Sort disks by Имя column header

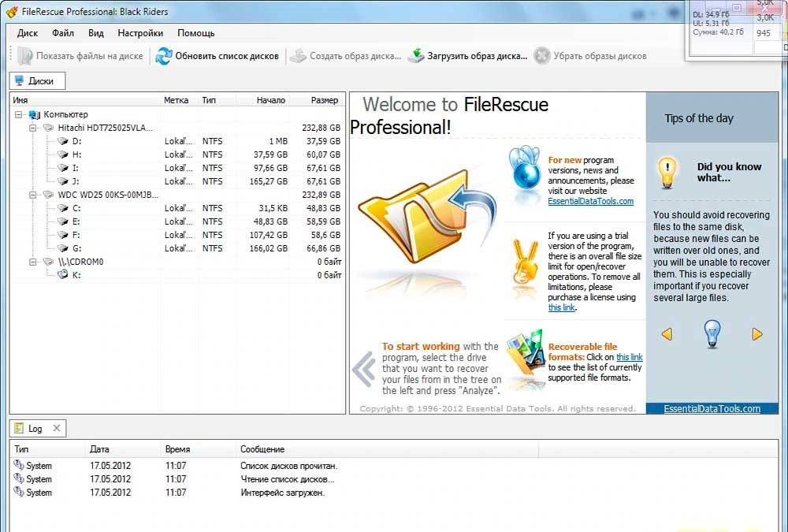(85, 100)
